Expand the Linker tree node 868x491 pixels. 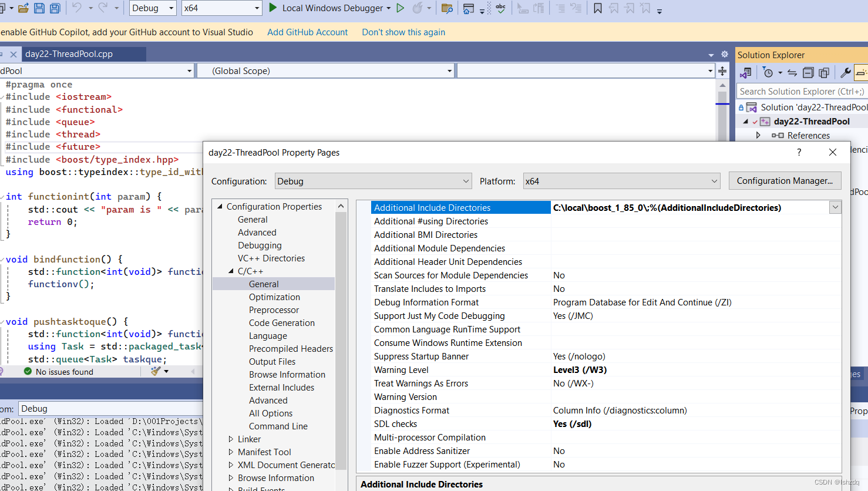tap(231, 439)
